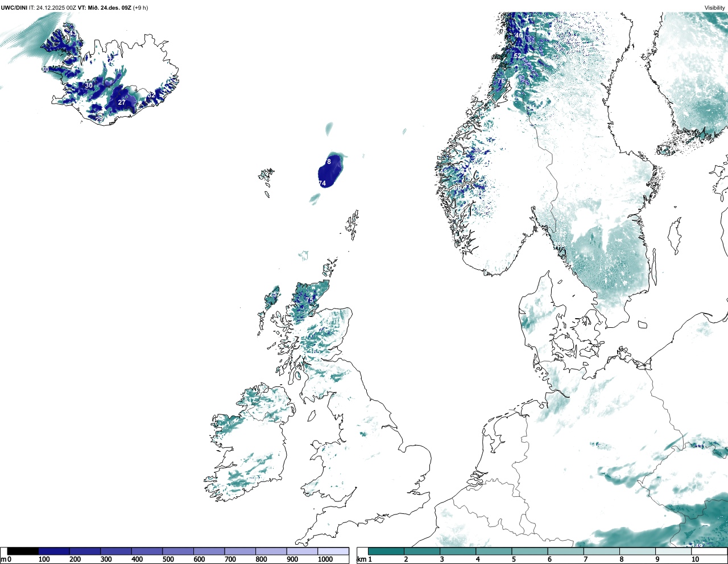
Task: Click the '40' value label over northern Norway
Action: pos(519,35)
